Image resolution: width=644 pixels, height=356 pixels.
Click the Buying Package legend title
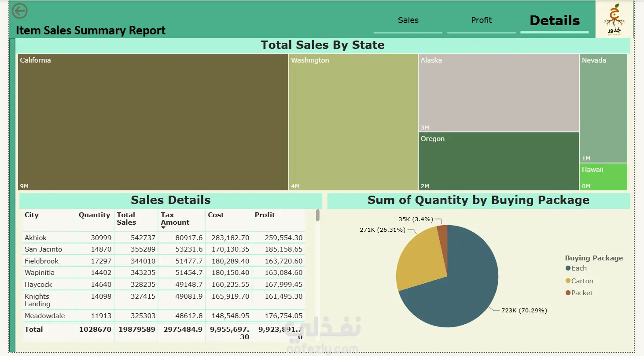[x=594, y=258]
